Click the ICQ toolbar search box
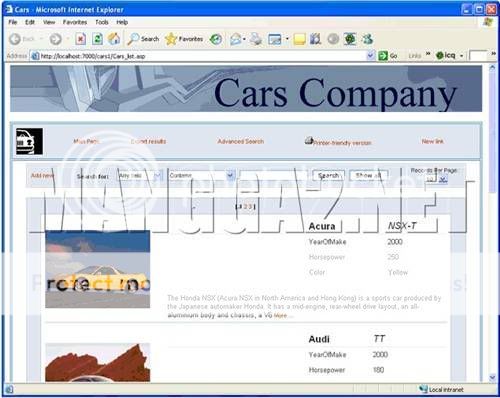This screenshot has height=398, width=500. (478, 55)
